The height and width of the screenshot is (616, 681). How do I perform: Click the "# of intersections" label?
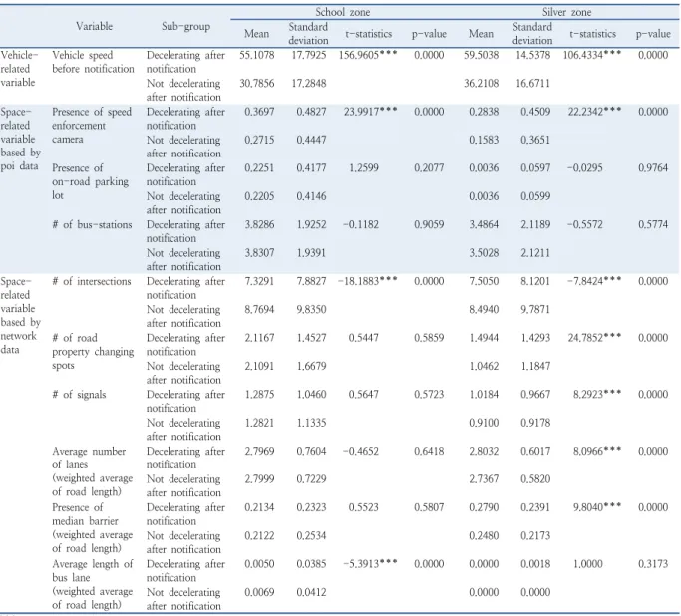(91, 281)
